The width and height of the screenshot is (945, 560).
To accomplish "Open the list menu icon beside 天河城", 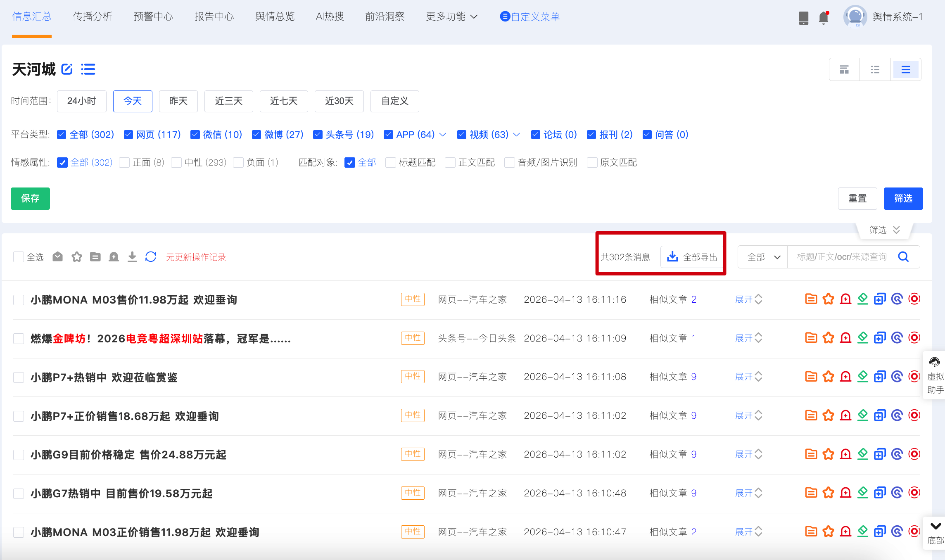I will coord(88,69).
